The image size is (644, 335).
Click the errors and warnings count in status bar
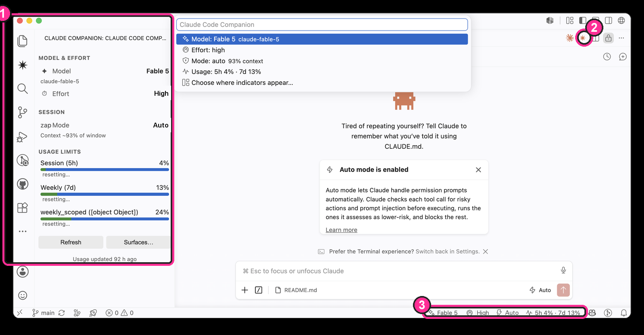120,313
